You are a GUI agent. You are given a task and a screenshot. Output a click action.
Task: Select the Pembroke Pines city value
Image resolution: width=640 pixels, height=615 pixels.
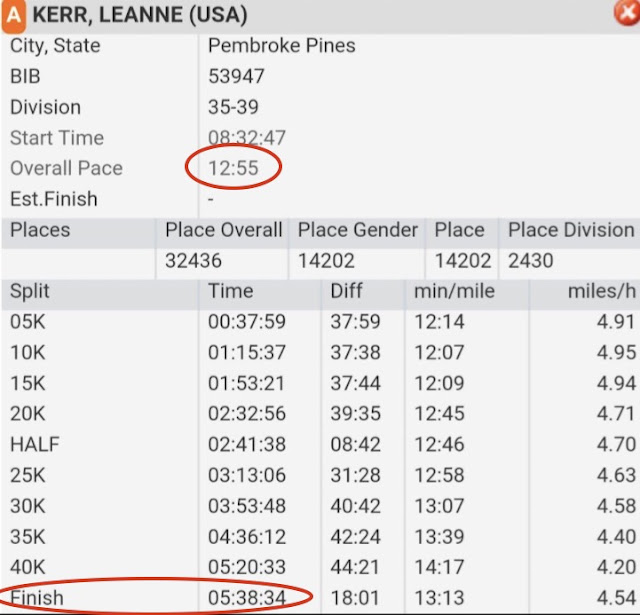[282, 45]
